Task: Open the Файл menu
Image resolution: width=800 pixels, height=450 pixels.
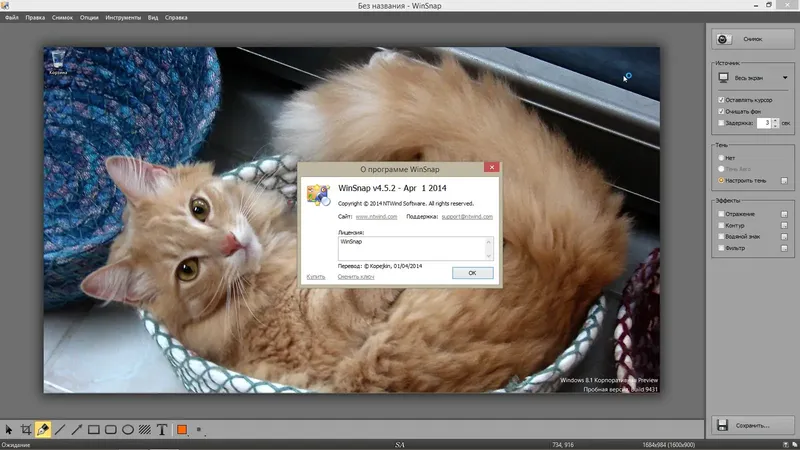Action: [x=12, y=17]
